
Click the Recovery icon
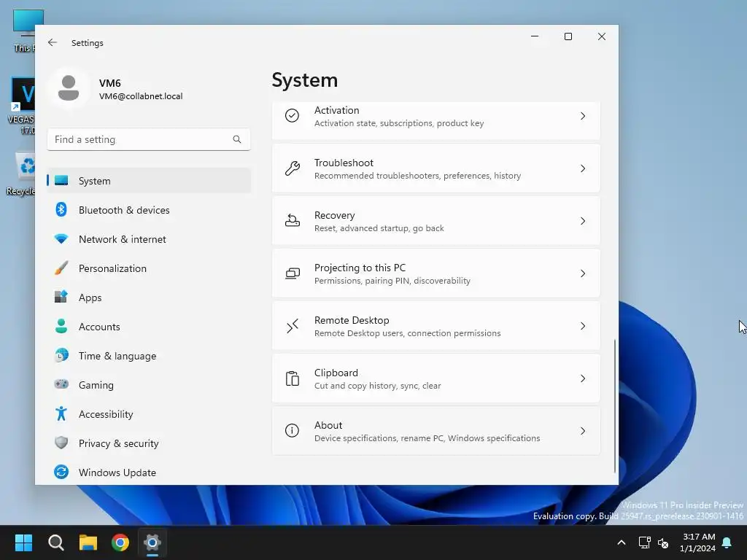pos(292,220)
